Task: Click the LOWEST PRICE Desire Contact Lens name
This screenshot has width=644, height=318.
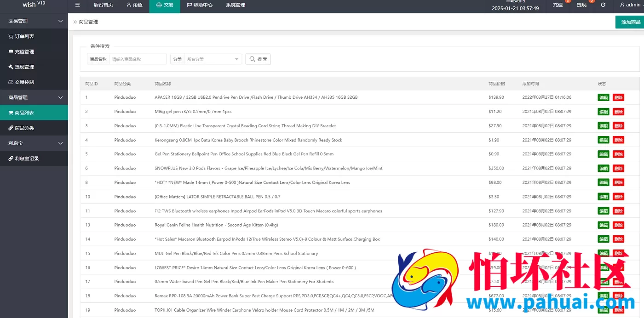Action: [x=255, y=267]
